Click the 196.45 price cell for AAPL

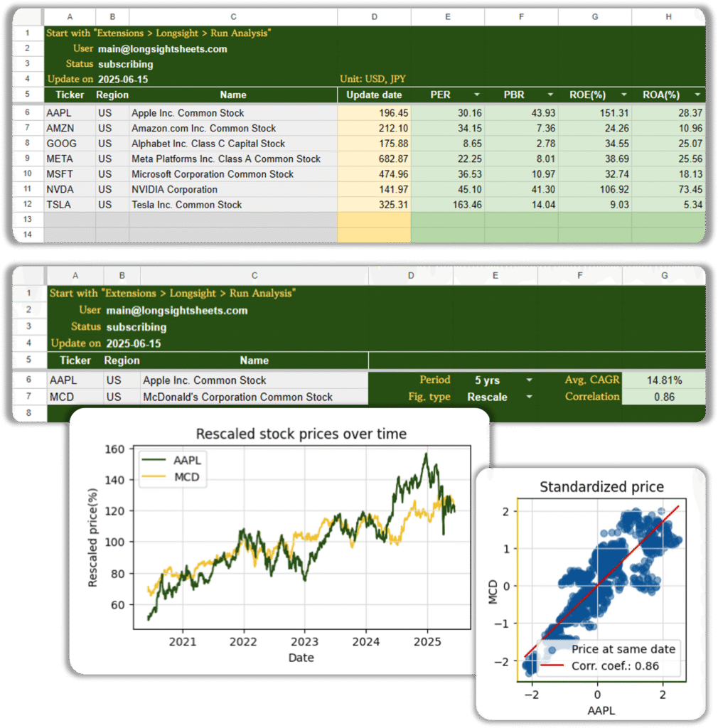(374, 113)
